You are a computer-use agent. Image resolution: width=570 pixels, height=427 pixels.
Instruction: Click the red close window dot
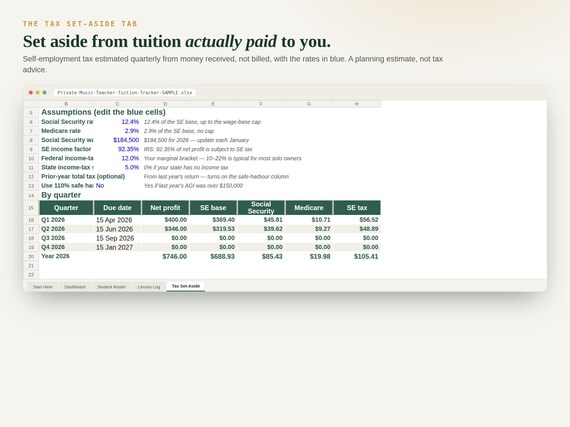(x=31, y=93)
